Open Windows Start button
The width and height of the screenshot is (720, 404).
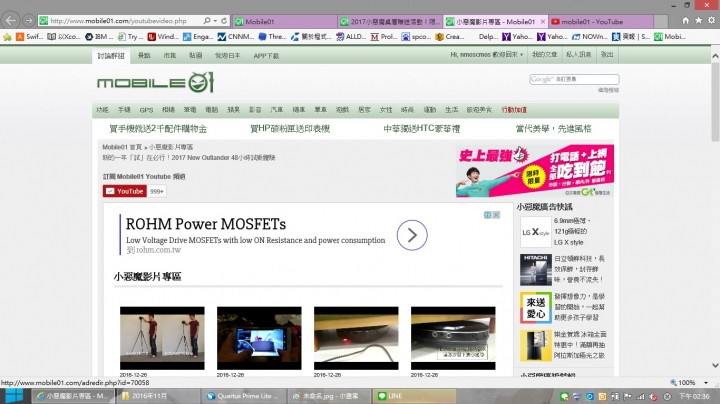click(x=13, y=396)
